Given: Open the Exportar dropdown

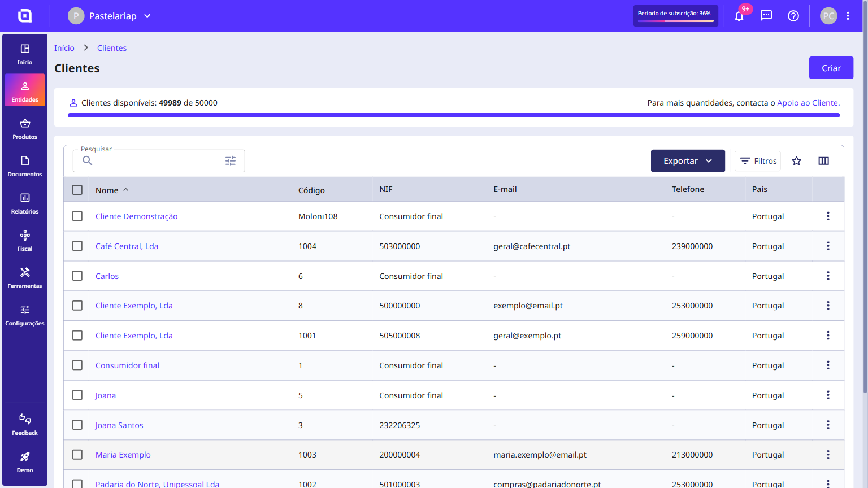Looking at the screenshot, I should point(688,161).
